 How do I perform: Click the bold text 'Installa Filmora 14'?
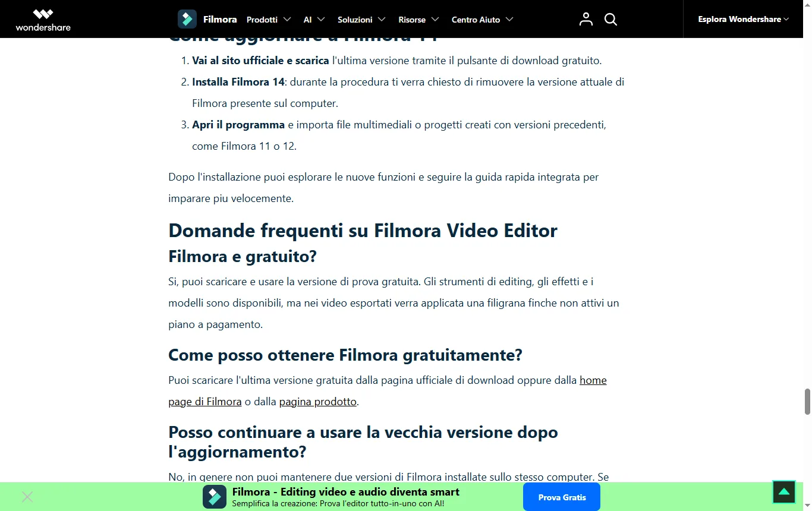pyautogui.click(x=238, y=82)
